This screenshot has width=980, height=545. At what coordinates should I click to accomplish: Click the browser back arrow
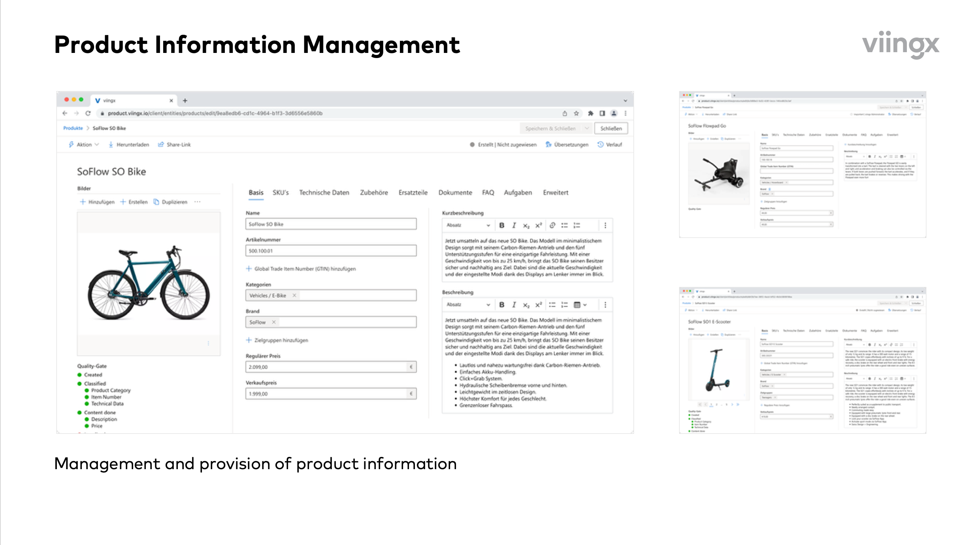click(65, 113)
